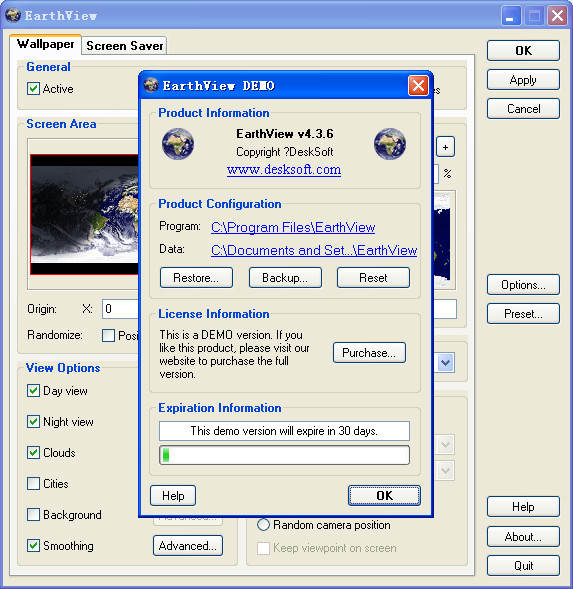This screenshot has width=573, height=589.
Task: Open the www.desksoft.com link
Action: click(x=284, y=169)
